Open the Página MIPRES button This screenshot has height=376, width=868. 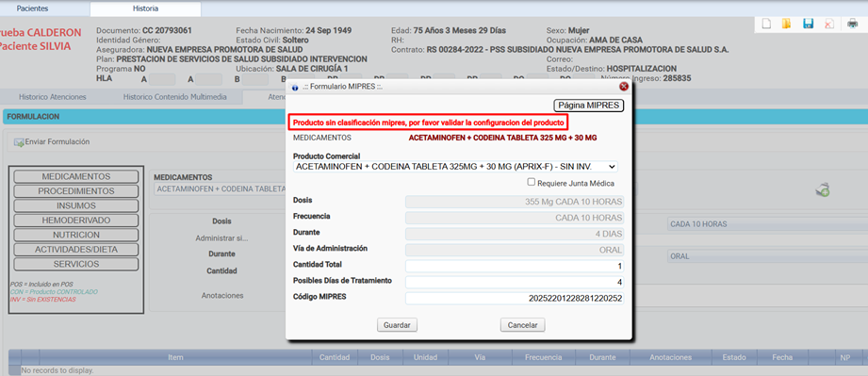589,106
